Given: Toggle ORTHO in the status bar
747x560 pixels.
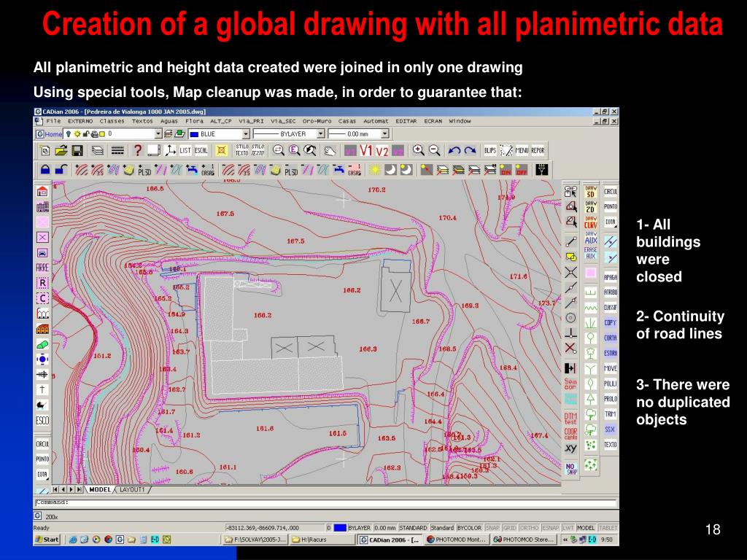Looking at the screenshot, I should pos(529,528).
